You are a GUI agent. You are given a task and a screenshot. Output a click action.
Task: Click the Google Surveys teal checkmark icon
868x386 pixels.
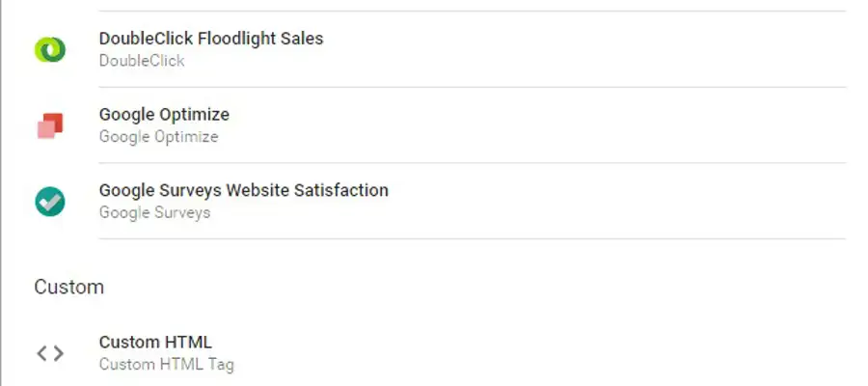coord(49,201)
